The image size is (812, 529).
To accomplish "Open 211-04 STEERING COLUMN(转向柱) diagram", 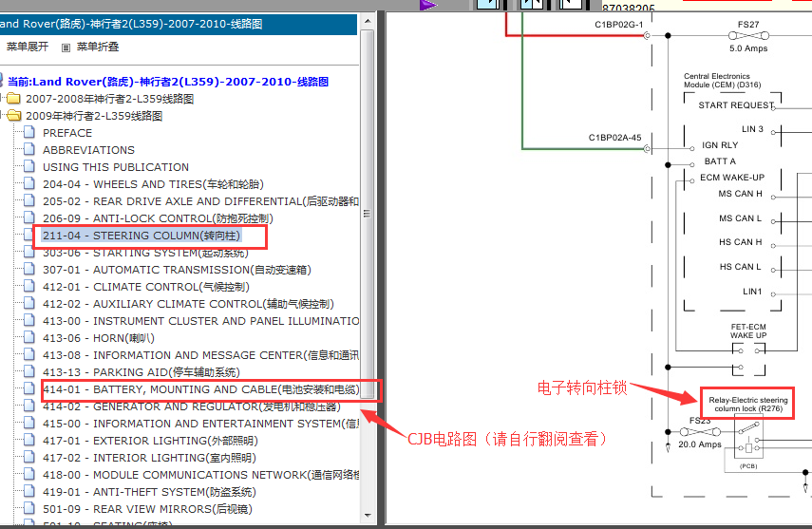I will 142,236.
